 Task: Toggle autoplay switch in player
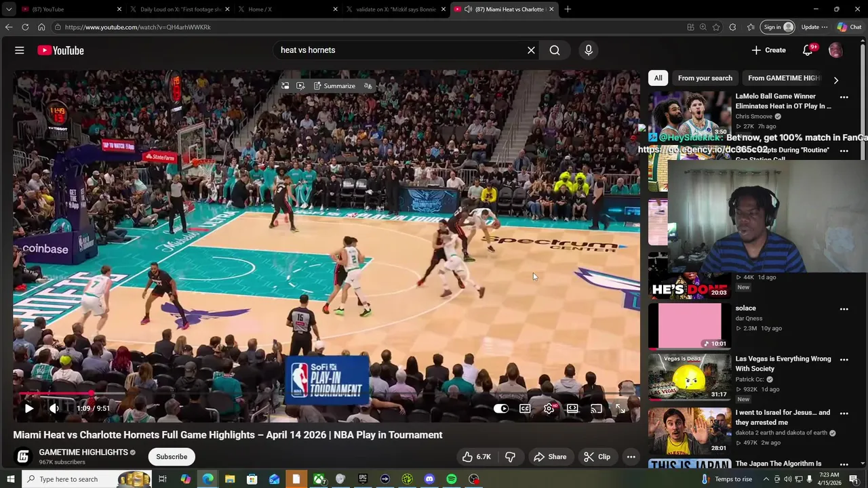(501, 409)
